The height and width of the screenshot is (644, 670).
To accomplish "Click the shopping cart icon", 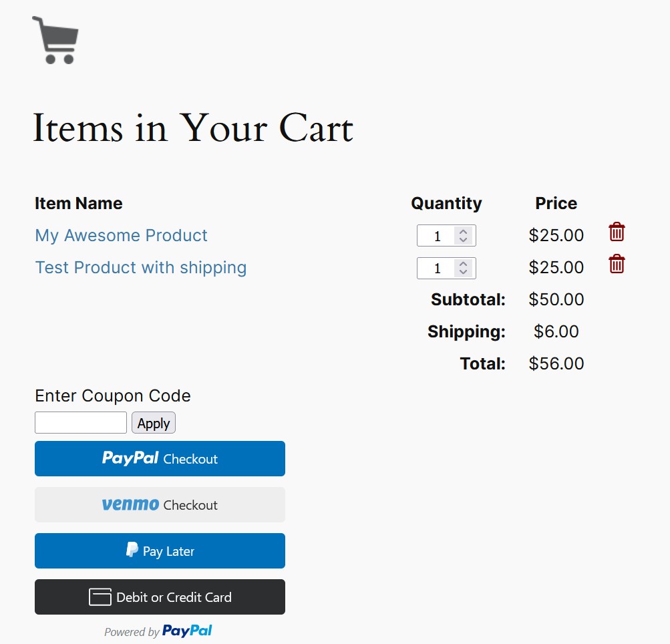I will point(55,39).
